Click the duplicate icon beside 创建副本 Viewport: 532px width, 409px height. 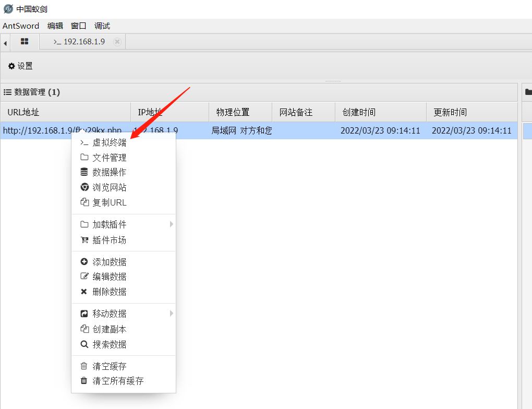coord(84,329)
